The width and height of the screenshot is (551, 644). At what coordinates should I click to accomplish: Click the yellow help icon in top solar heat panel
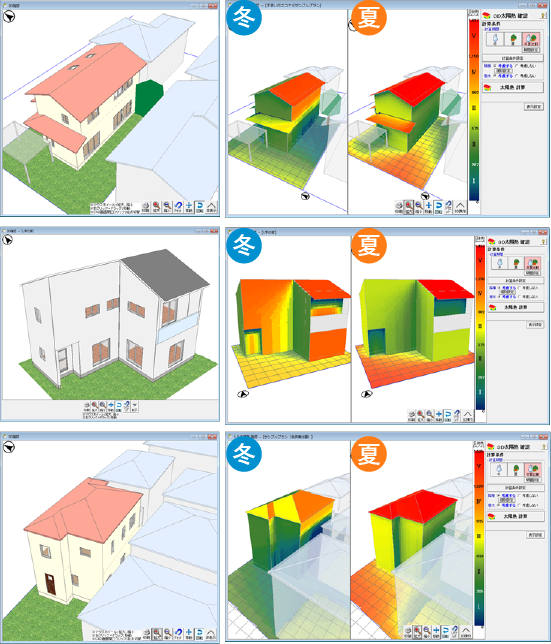543,15
